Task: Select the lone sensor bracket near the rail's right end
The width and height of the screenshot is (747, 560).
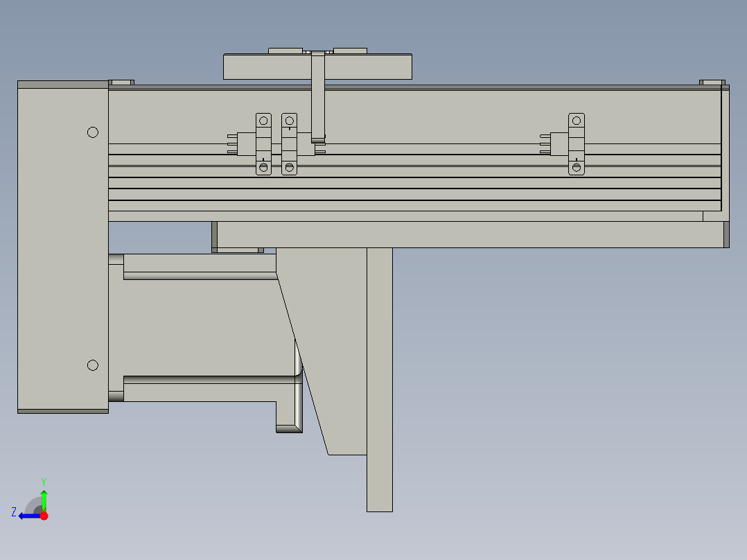Action: 577,144
